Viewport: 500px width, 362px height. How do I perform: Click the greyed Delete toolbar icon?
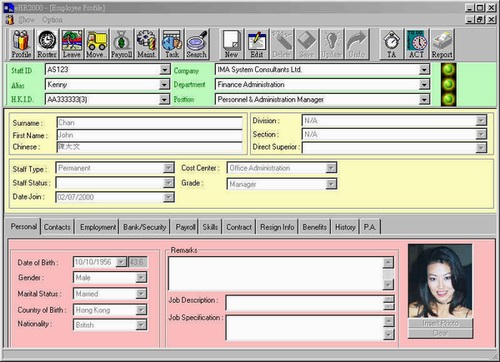(282, 44)
